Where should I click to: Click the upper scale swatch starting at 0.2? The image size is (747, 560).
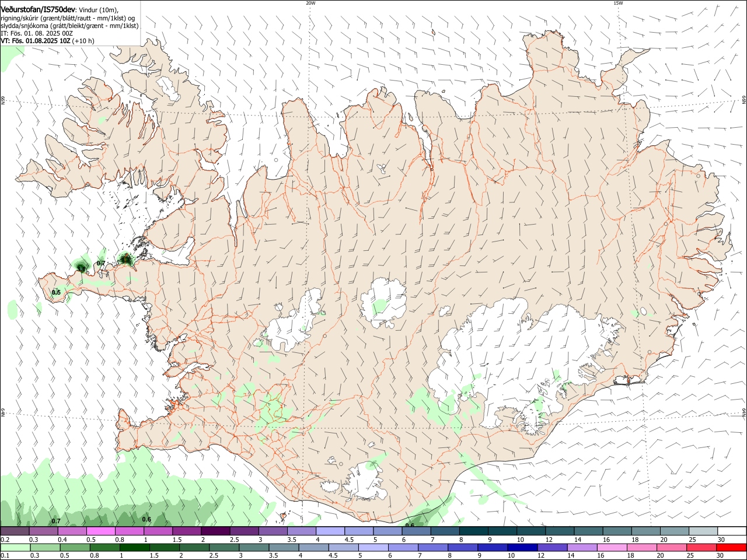pyautogui.click(x=15, y=531)
